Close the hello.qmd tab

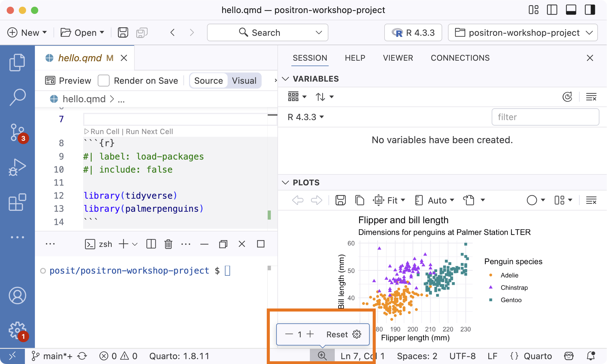[124, 58]
